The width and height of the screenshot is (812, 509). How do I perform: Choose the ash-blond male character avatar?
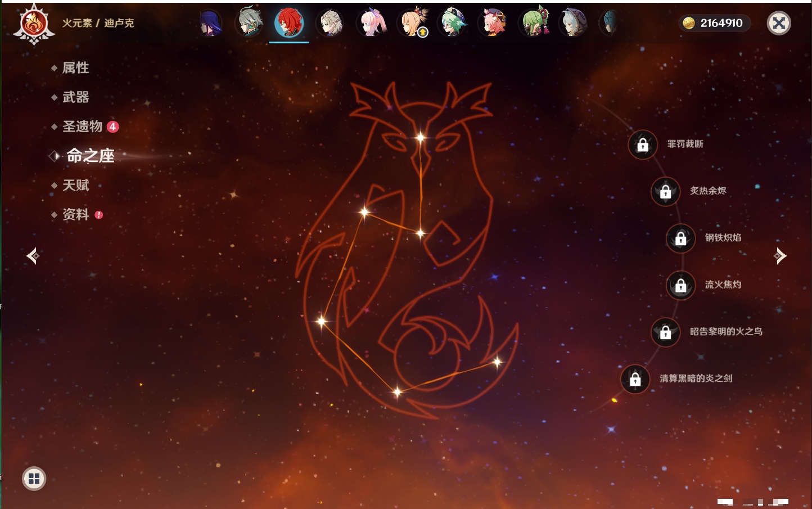pos(331,23)
